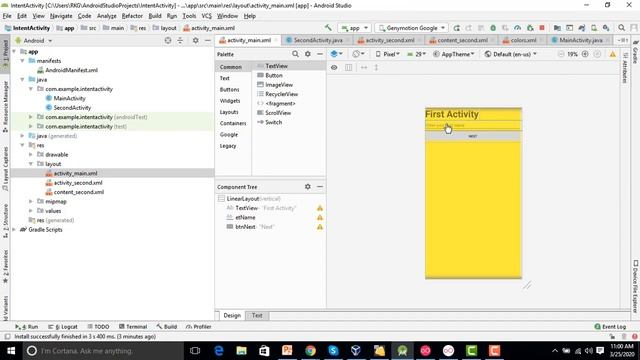
Task: Hide the Palette panel with minus icon
Action: tap(320, 54)
